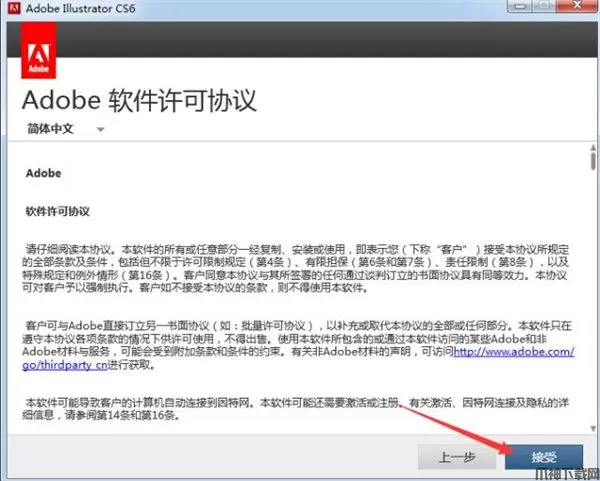The height and width of the screenshot is (481, 600).
Task: Click the scrollbar down arrow
Action: (x=593, y=428)
